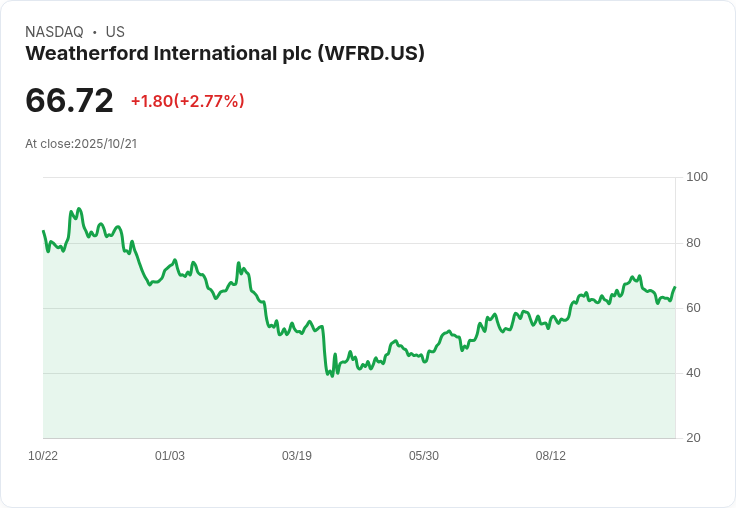Select the 03/19 x-axis date label
Image resolution: width=736 pixels, height=508 pixels.
click(297, 456)
